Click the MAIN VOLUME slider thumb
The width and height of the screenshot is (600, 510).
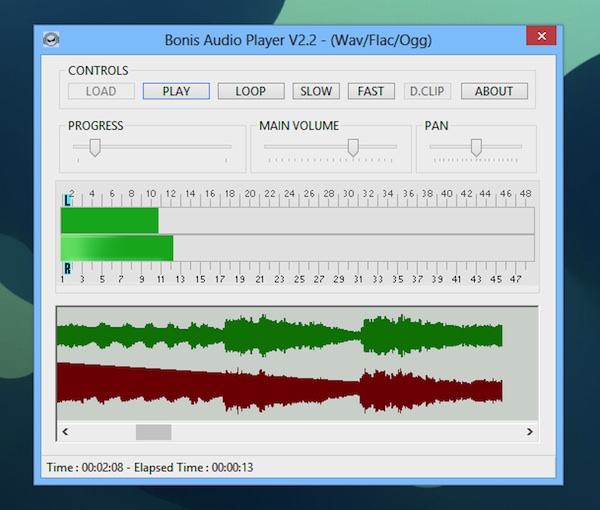click(x=353, y=148)
